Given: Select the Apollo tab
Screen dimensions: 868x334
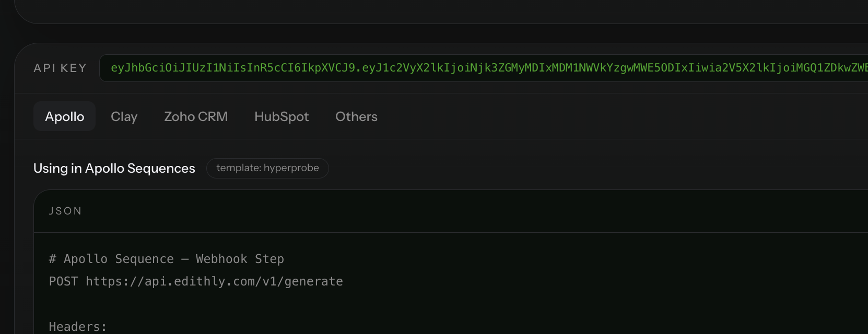Looking at the screenshot, I should [64, 116].
